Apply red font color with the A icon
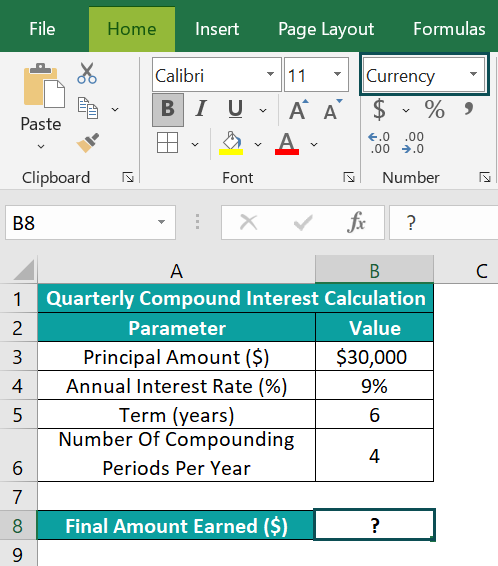 tap(287, 143)
